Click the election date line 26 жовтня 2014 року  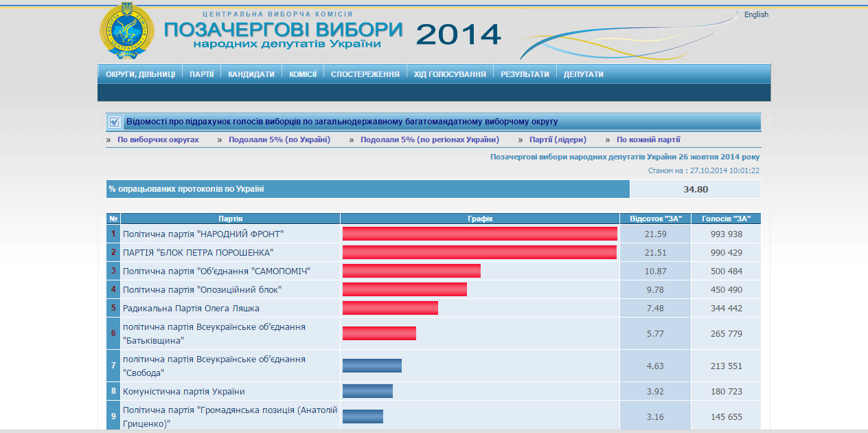click(x=625, y=157)
